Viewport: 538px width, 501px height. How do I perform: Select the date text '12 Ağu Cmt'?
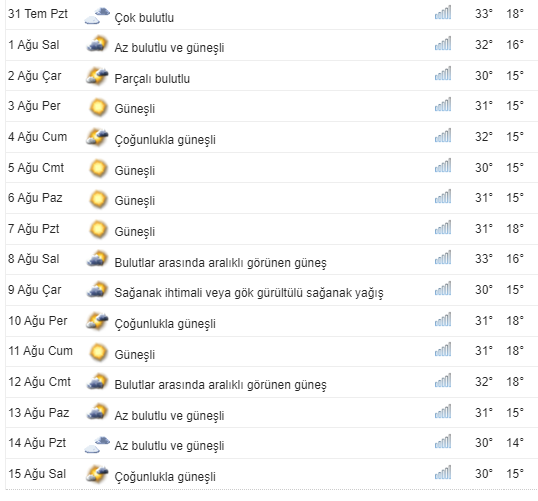pos(39,382)
